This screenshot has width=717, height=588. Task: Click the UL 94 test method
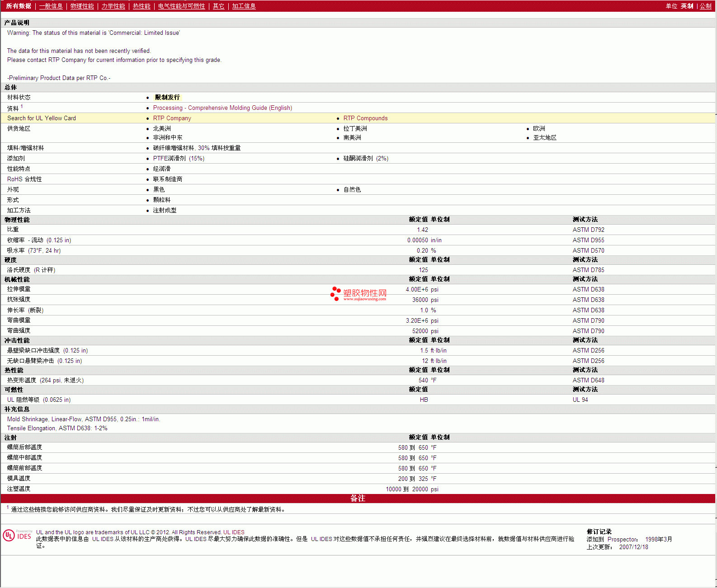[x=580, y=400]
